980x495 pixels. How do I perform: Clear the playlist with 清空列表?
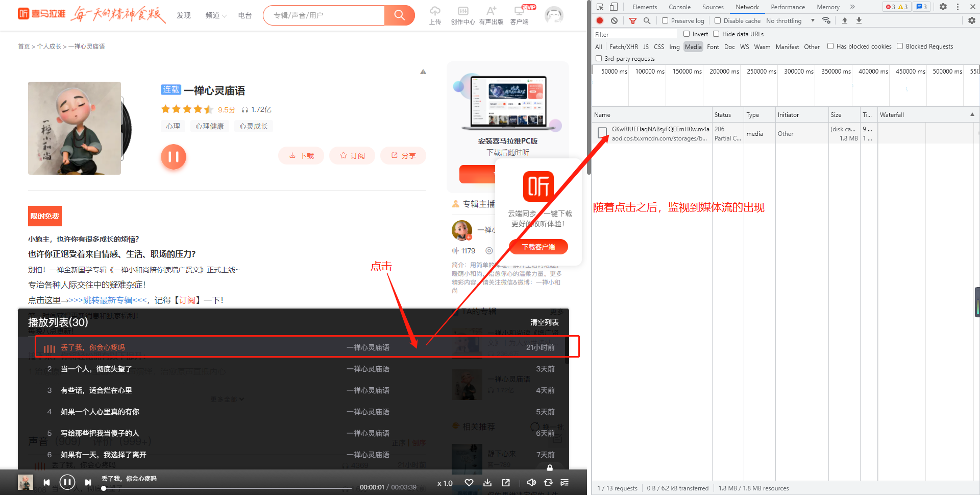coord(544,322)
